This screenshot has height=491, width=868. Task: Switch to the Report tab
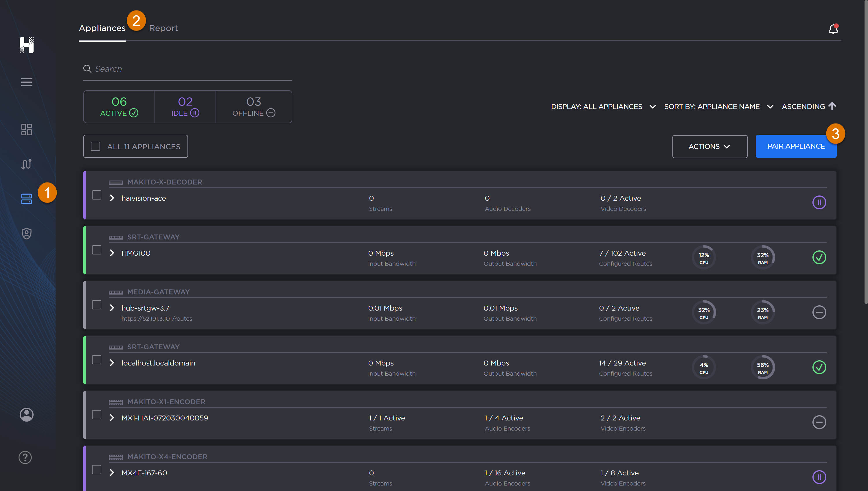point(163,28)
